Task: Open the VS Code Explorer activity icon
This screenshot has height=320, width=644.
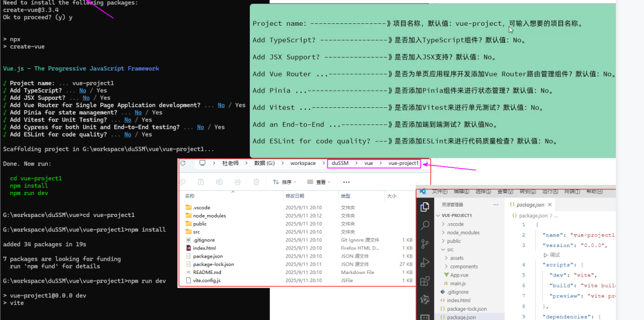Action: 425,207
